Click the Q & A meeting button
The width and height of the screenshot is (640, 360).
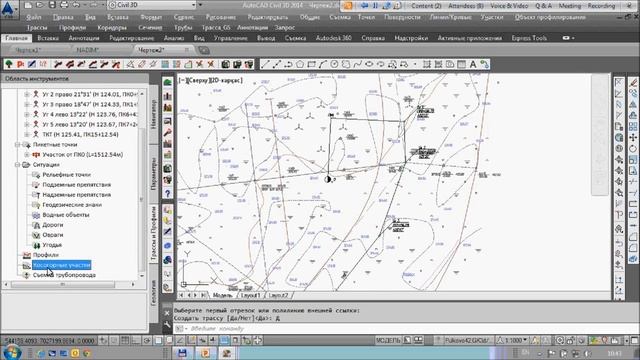tap(543, 6)
